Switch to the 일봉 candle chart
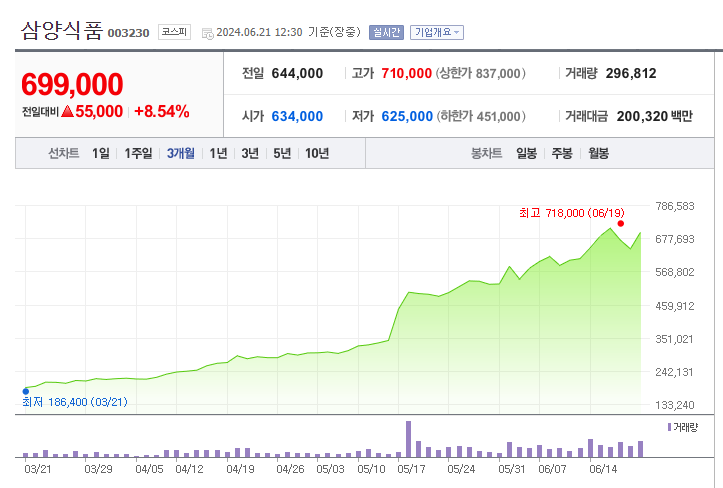This screenshot has width=723, height=488. point(526,153)
